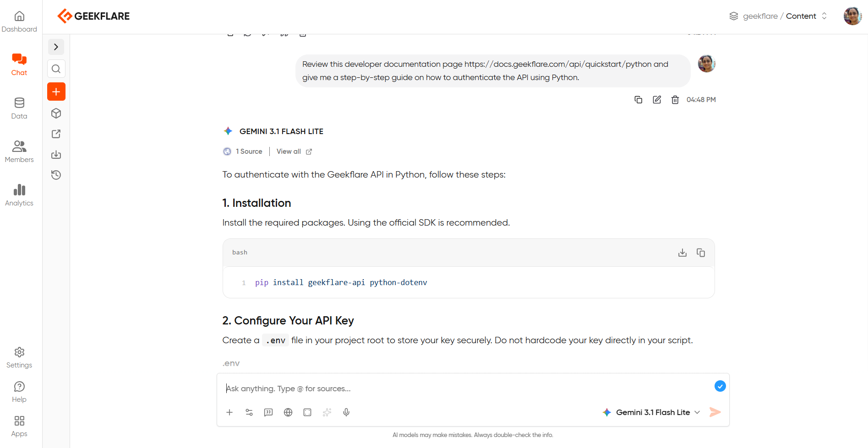
Task: Open geekflare / Content workspace switcher
Action: click(778, 16)
